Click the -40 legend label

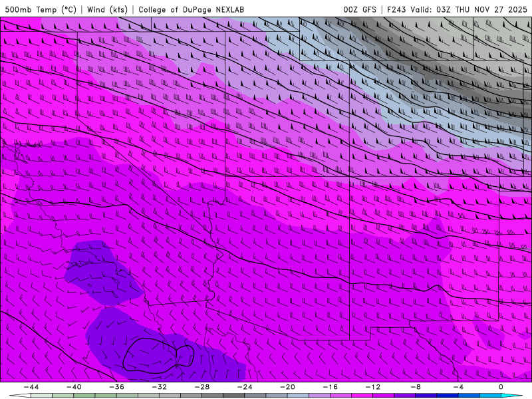pyautogui.click(x=74, y=387)
